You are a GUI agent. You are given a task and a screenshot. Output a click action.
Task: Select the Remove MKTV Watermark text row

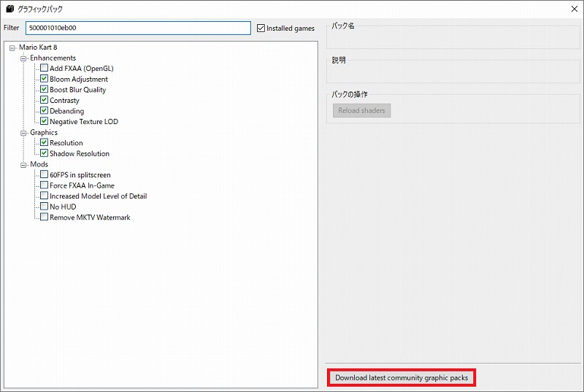[90, 218]
